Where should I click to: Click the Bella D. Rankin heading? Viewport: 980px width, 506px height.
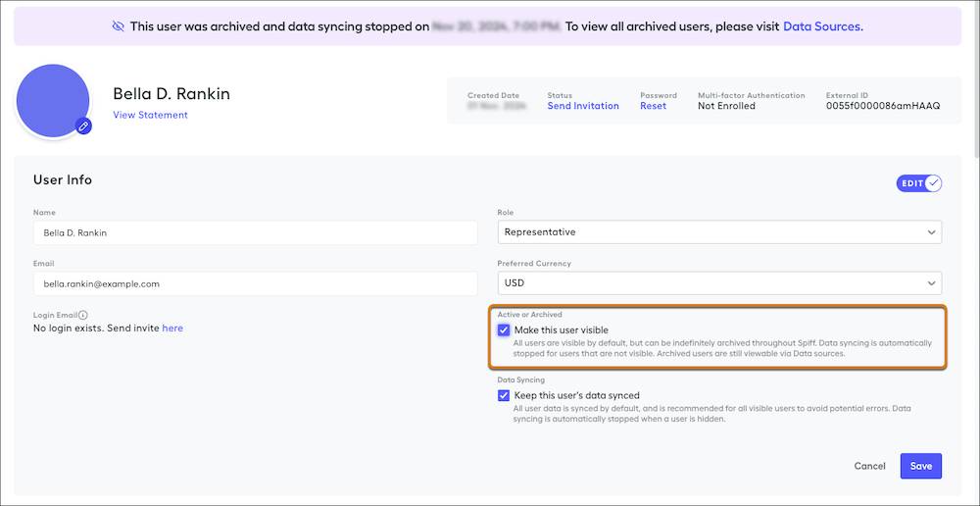(x=171, y=94)
